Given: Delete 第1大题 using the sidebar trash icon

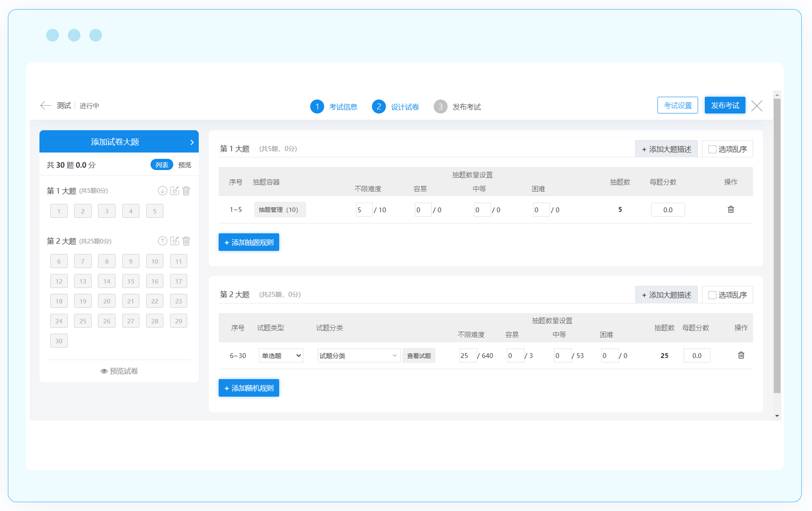Looking at the screenshot, I should coord(186,191).
